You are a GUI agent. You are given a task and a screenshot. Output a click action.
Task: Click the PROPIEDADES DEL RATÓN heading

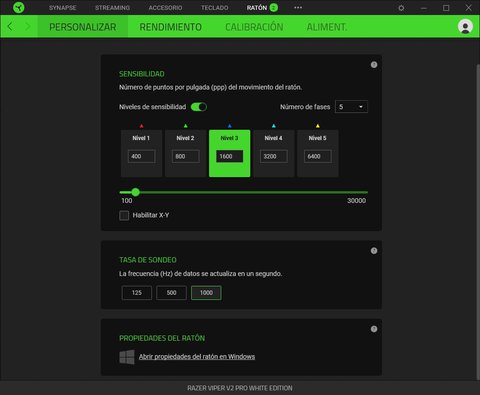(162, 338)
